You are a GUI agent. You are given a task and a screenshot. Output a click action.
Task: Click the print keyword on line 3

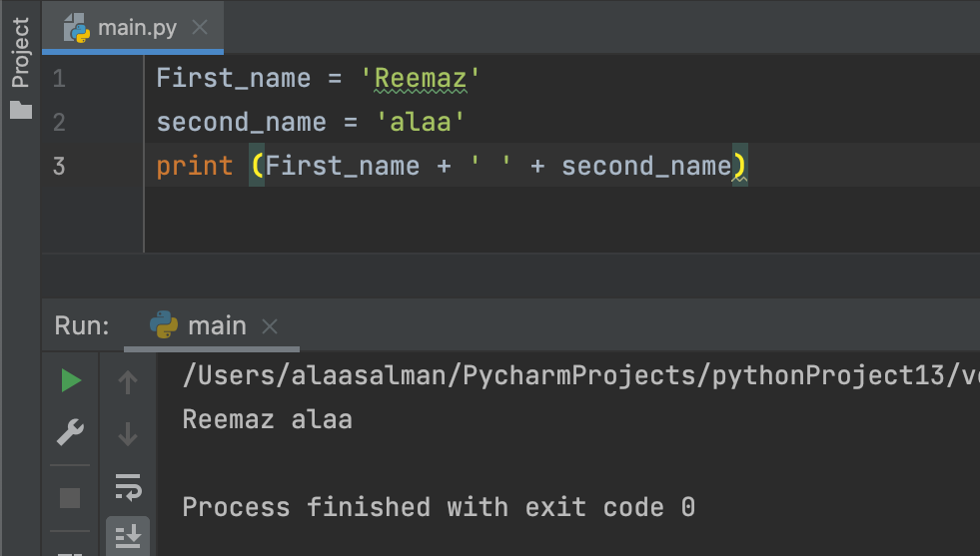[x=195, y=166]
